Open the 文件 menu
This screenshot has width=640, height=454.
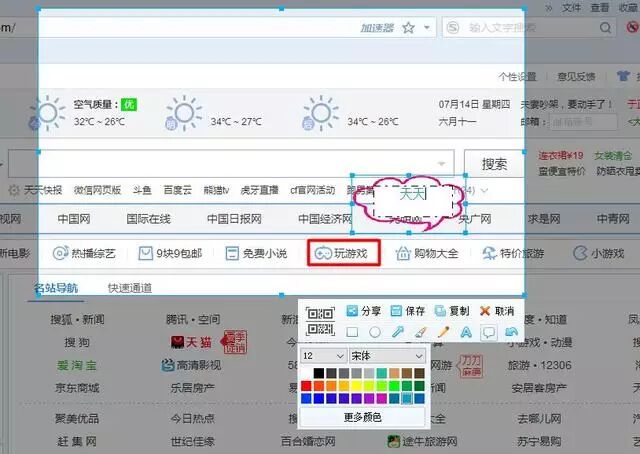pyautogui.click(x=571, y=7)
